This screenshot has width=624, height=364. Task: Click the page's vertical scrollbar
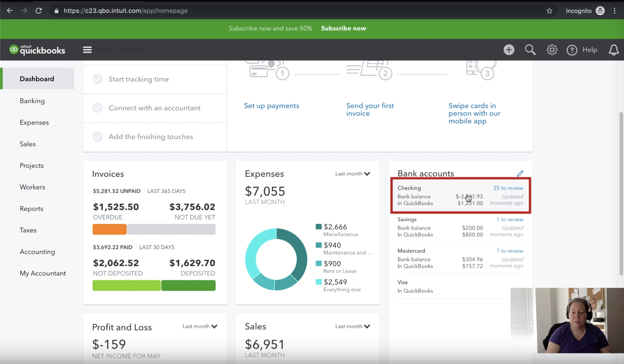point(621,193)
